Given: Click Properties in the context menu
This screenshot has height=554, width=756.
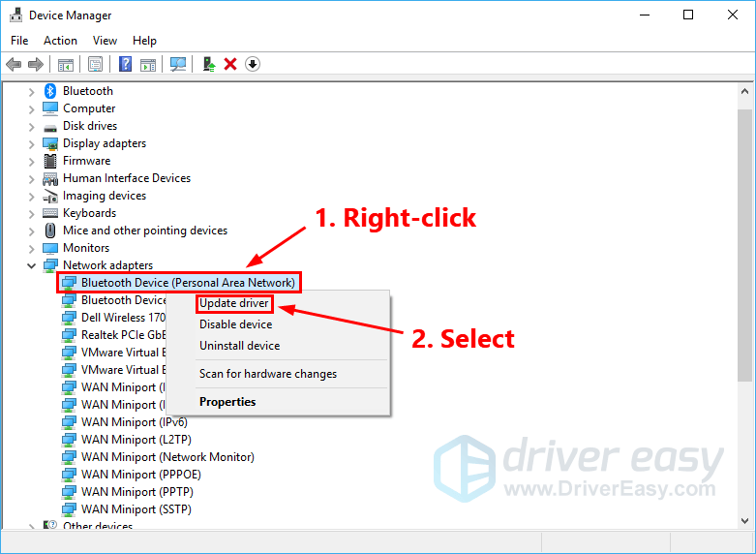Looking at the screenshot, I should tap(227, 401).
